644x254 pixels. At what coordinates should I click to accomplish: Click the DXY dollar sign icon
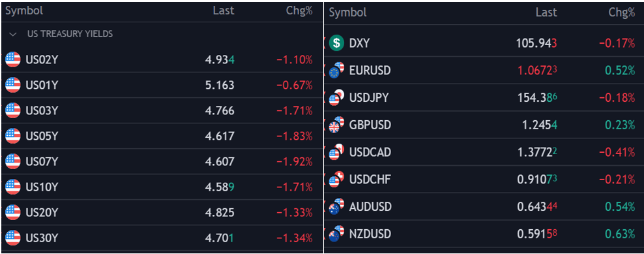point(336,43)
